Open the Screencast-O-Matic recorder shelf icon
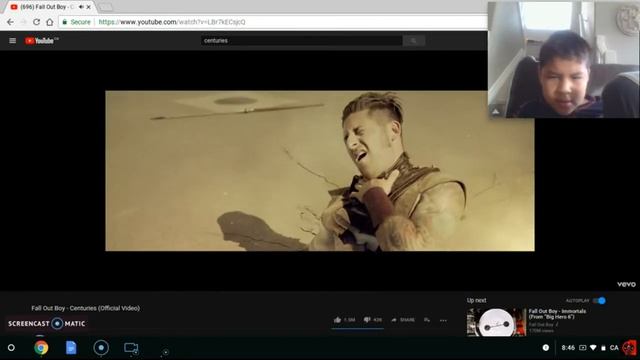 point(131,348)
